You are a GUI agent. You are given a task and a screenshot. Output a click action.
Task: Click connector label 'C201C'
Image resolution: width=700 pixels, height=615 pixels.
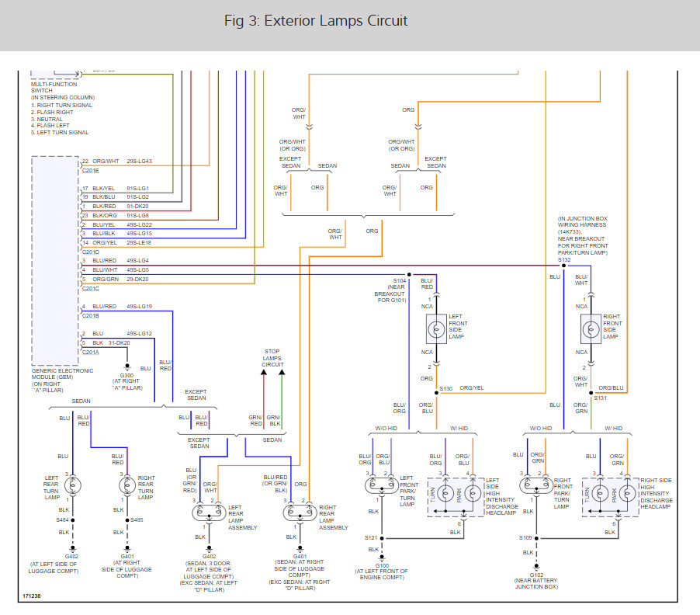point(91,289)
